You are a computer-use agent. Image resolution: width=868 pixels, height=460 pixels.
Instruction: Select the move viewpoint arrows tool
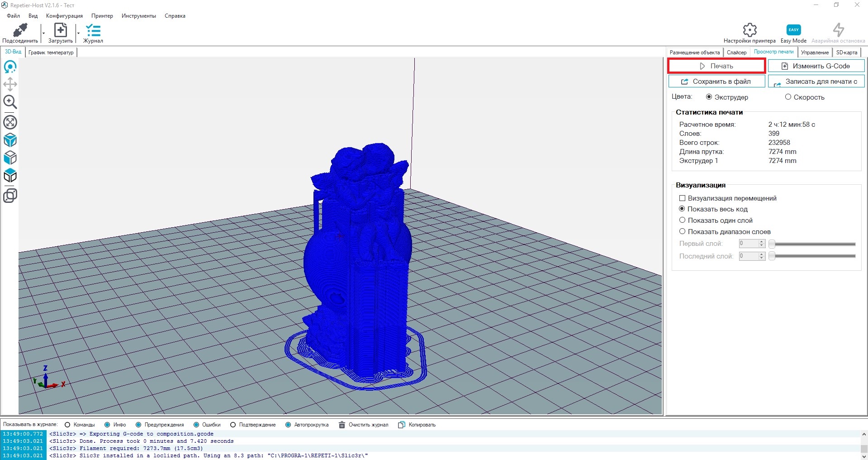10,84
